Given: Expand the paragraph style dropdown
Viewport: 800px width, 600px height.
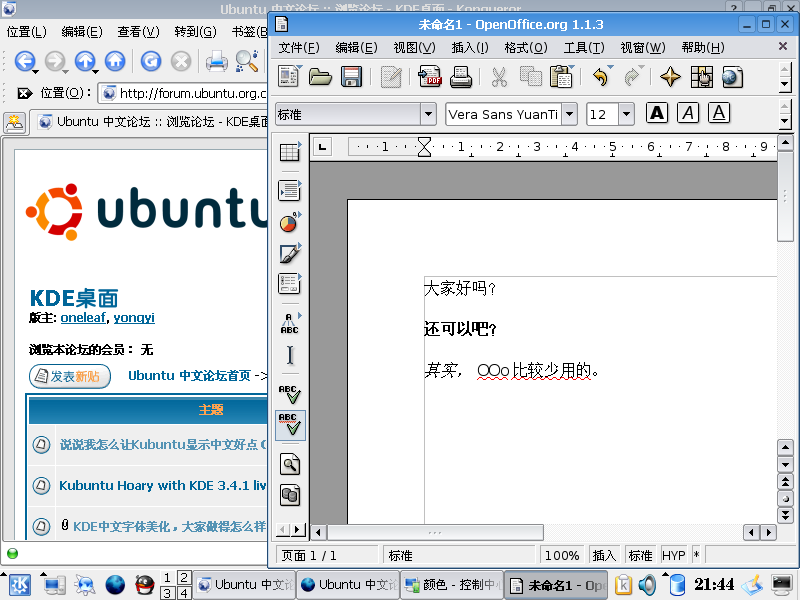Looking at the screenshot, I should coord(429,114).
